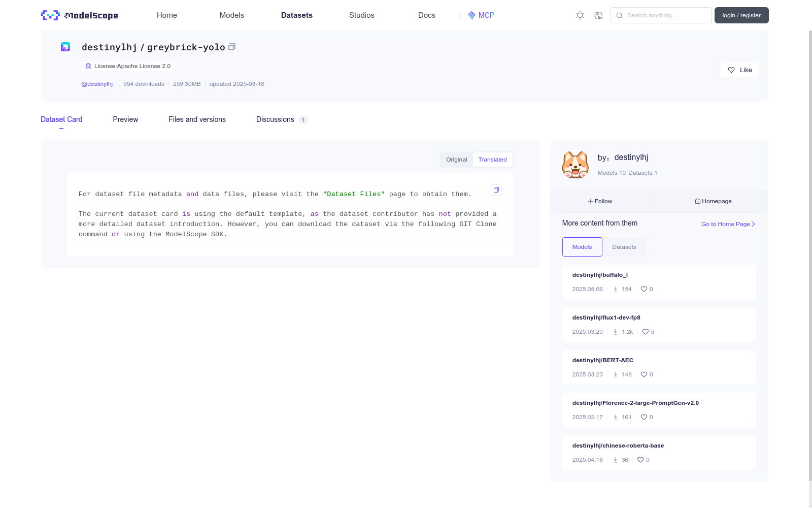Image resolution: width=812 pixels, height=508 pixels.
Task: Click the heart icon in Like button
Action: pyautogui.click(x=731, y=70)
